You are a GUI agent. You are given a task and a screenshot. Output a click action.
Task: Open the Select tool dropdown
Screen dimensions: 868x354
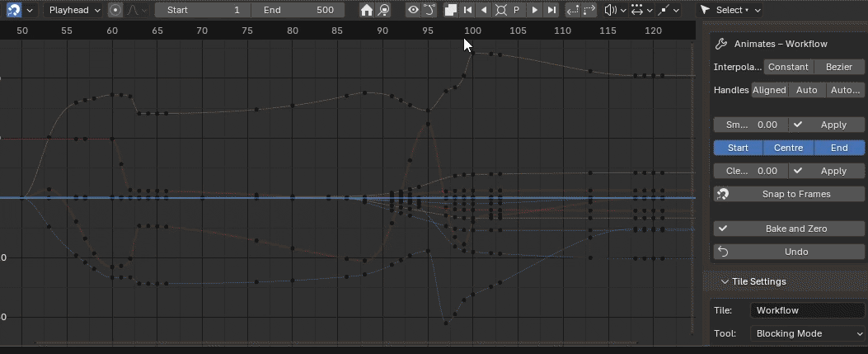tap(730, 10)
